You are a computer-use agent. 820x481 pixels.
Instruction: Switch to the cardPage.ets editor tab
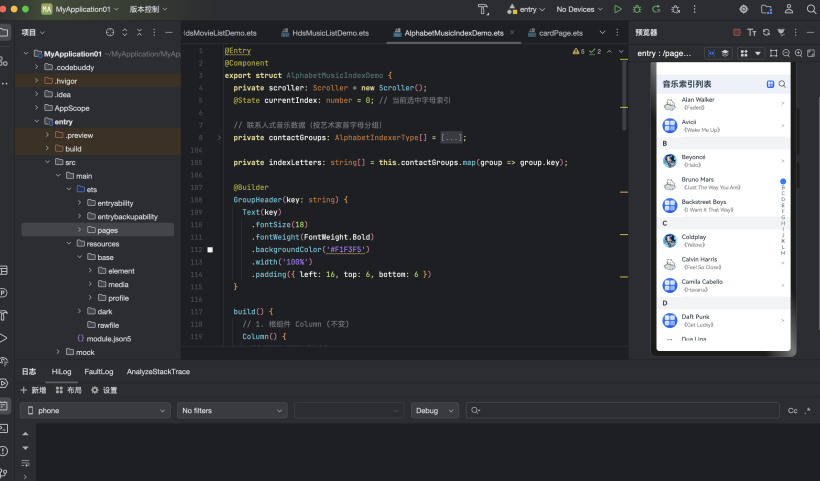[560, 32]
